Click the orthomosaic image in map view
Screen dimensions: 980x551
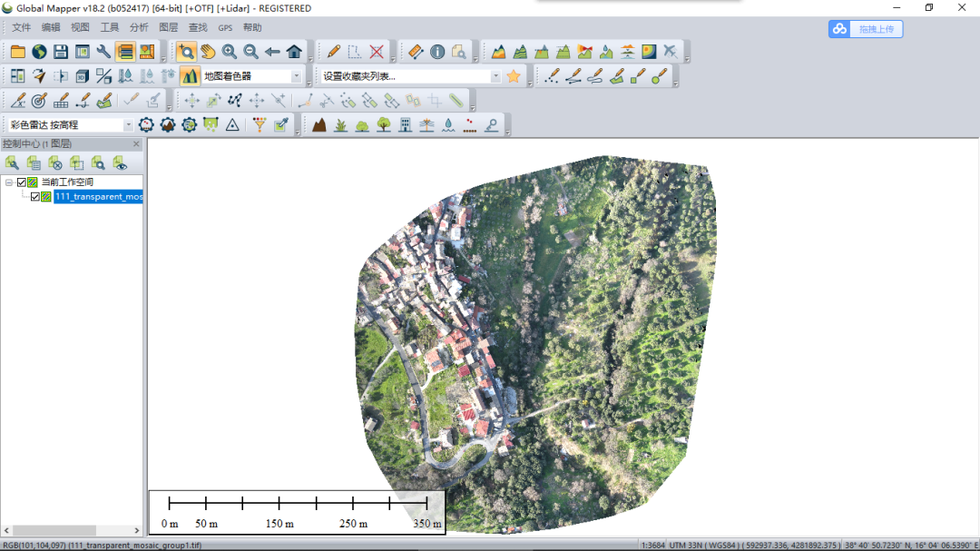click(537, 344)
